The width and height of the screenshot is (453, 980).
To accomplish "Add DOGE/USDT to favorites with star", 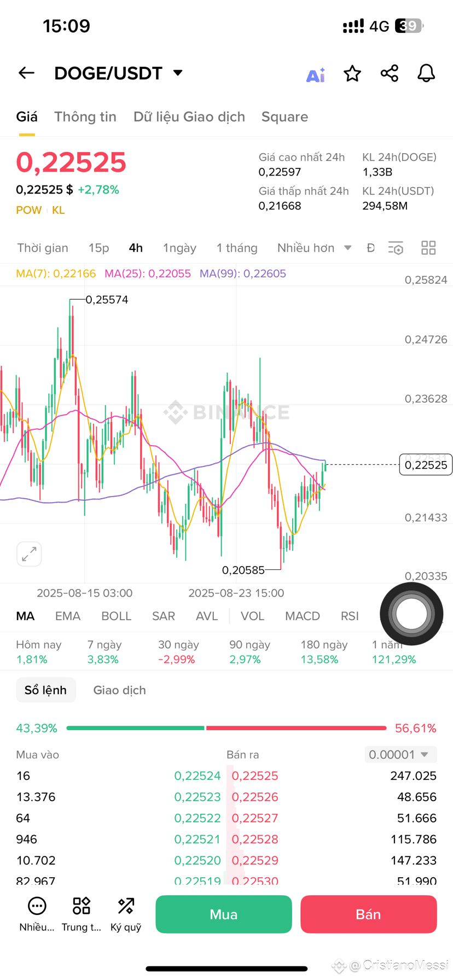I will coord(352,73).
